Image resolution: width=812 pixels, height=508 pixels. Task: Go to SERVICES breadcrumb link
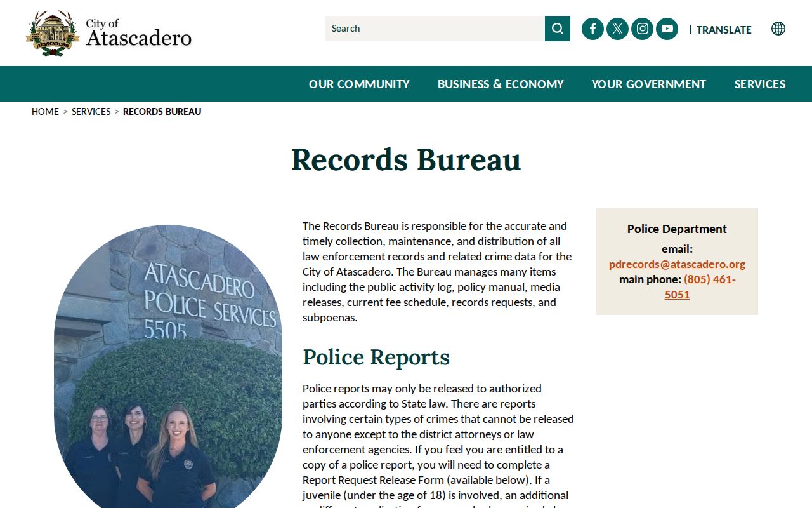point(91,112)
